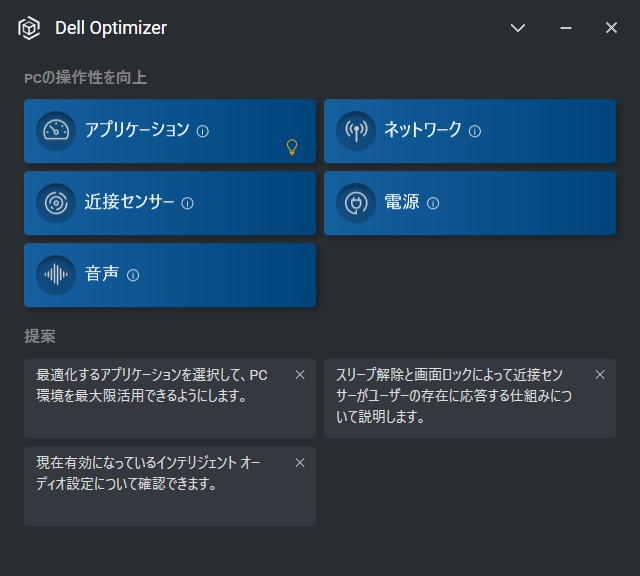Open the アプリケーション speedometer icon
The width and height of the screenshot is (640, 576).
(56, 131)
